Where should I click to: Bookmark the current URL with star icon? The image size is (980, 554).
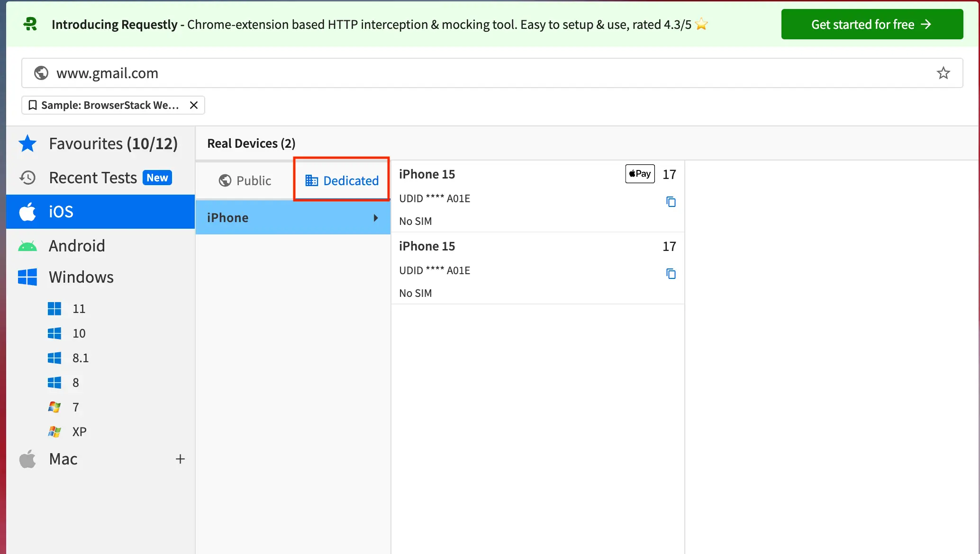pyautogui.click(x=943, y=73)
